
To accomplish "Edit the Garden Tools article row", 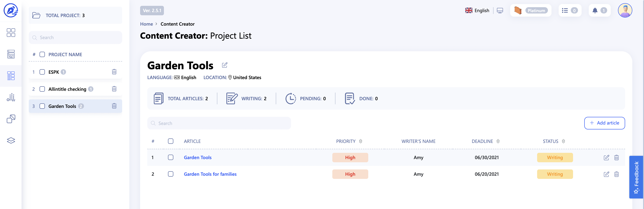I will click(606, 158).
